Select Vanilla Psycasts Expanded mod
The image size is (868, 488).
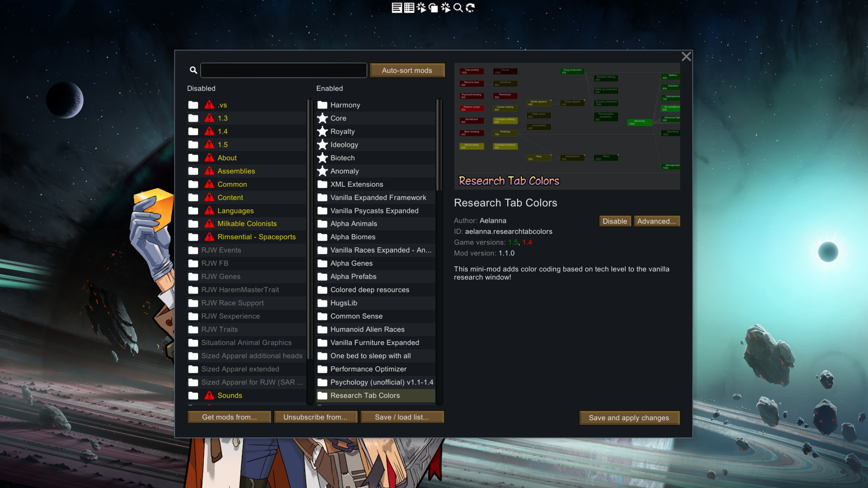pyautogui.click(x=376, y=211)
